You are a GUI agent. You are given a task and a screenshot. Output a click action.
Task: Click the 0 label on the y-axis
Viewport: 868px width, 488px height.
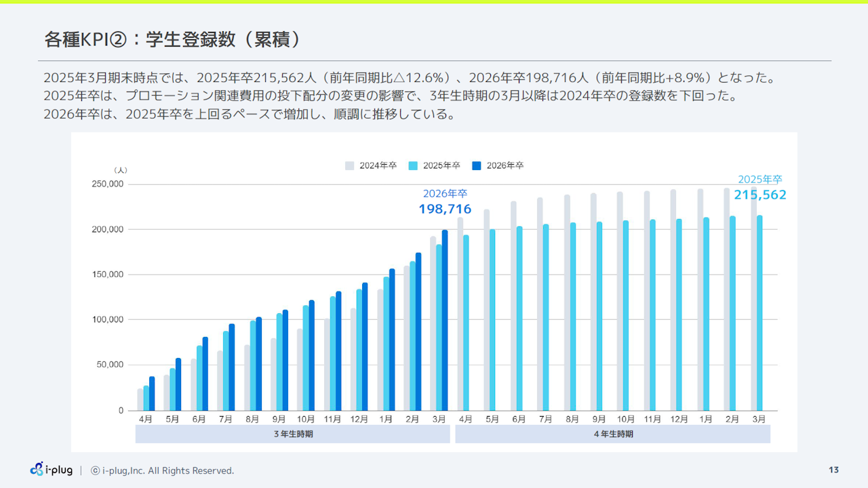click(120, 411)
